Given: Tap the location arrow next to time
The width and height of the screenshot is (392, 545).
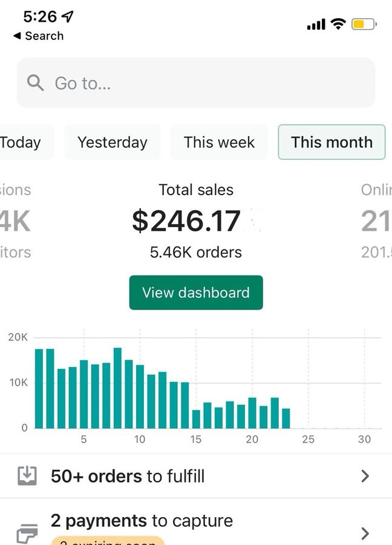Looking at the screenshot, I should pyautogui.click(x=68, y=17).
